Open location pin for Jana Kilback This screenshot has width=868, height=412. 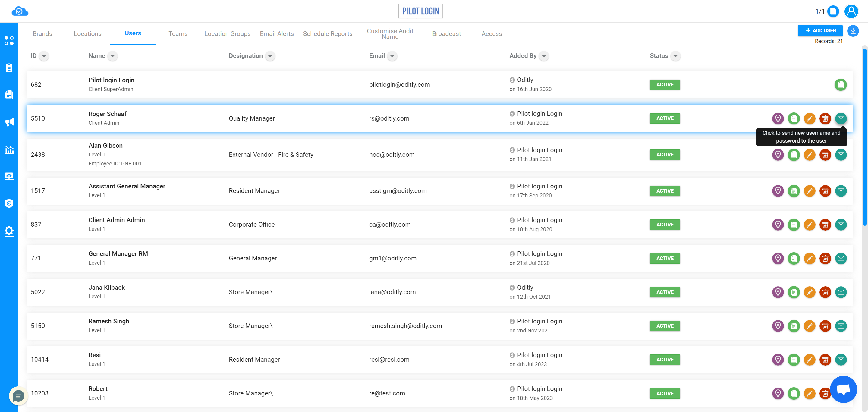(x=778, y=292)
